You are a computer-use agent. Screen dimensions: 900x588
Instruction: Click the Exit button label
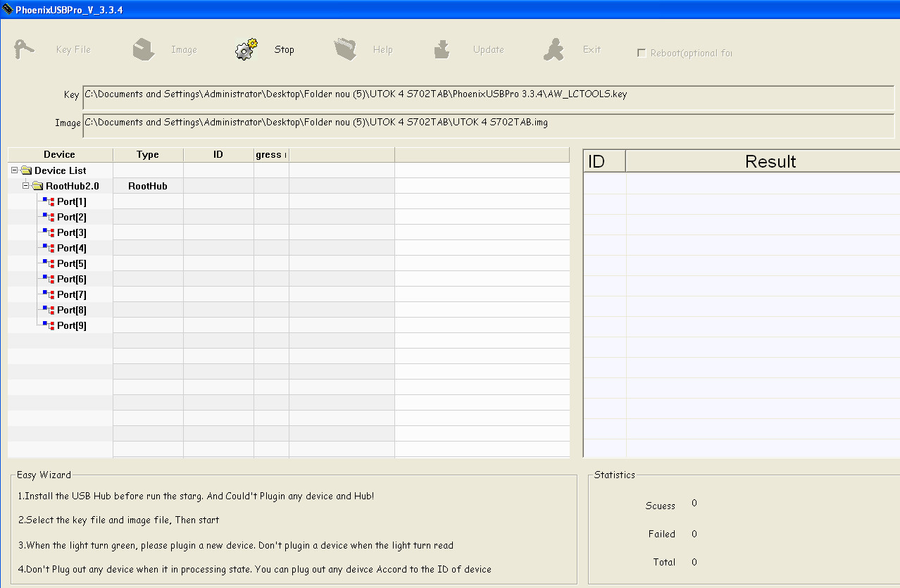pos(592,49)
